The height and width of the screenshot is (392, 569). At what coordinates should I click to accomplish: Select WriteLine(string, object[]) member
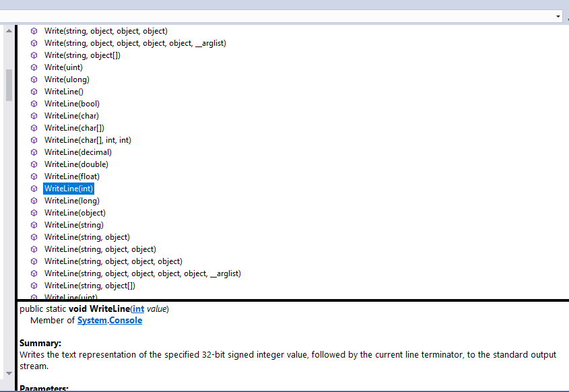click(x=90, y=286)
